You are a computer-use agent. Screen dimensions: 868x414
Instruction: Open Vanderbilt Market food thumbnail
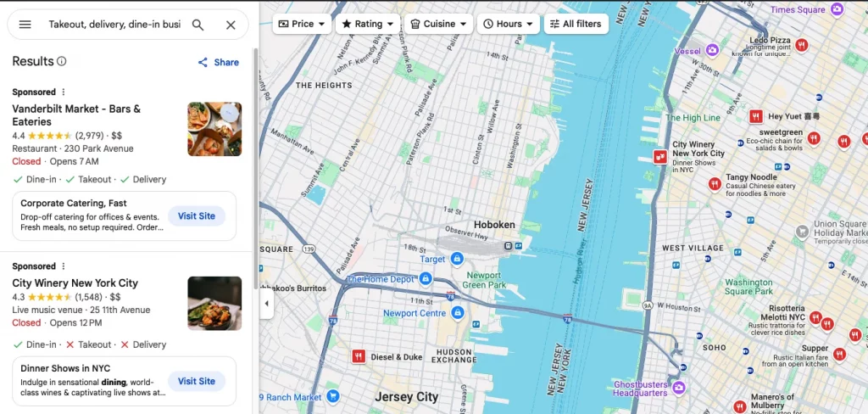214,129
